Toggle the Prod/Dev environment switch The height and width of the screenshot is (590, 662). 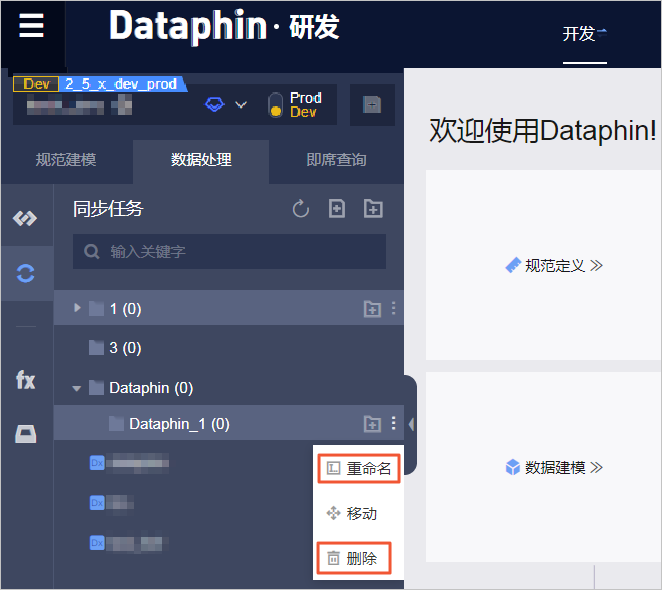coord(275,104)
